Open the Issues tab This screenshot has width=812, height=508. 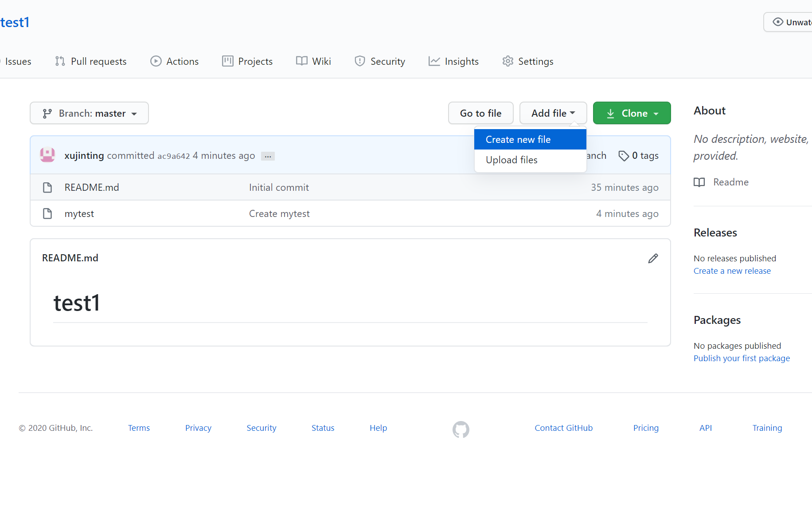(18, 61)
